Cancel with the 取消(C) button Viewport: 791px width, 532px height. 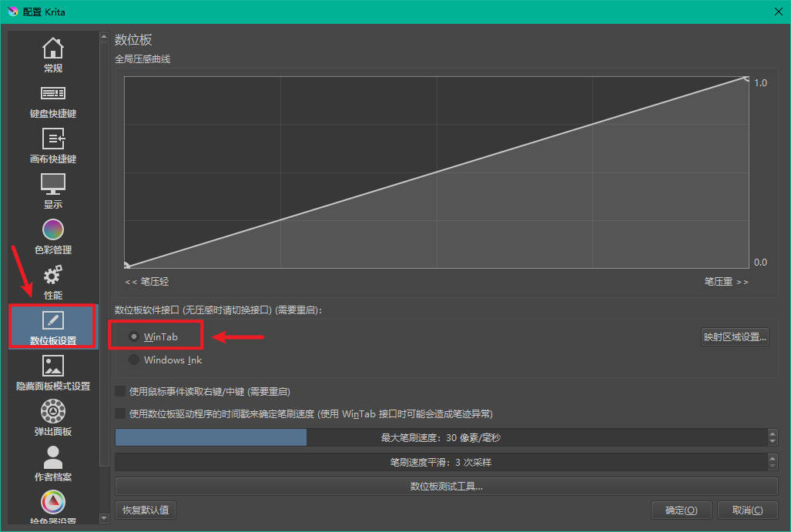coord(747,510)
